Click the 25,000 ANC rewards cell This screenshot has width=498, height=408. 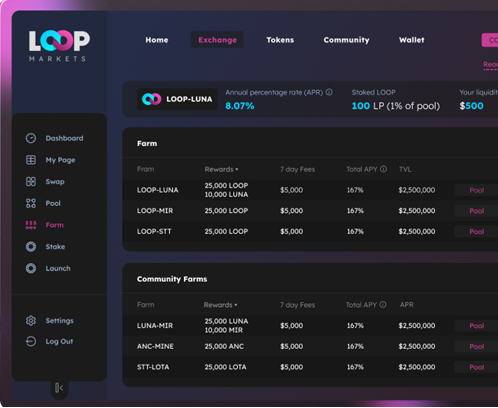224,346
